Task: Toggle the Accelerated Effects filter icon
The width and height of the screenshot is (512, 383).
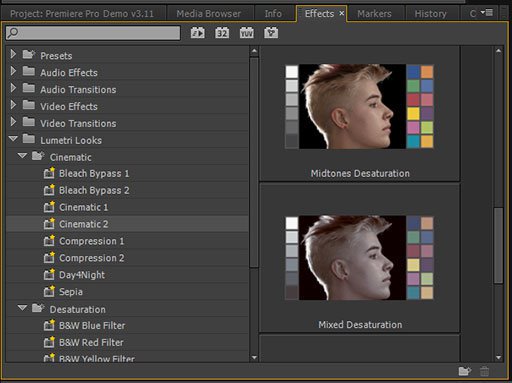Action: pyautogui.click(x=198, y=33)
